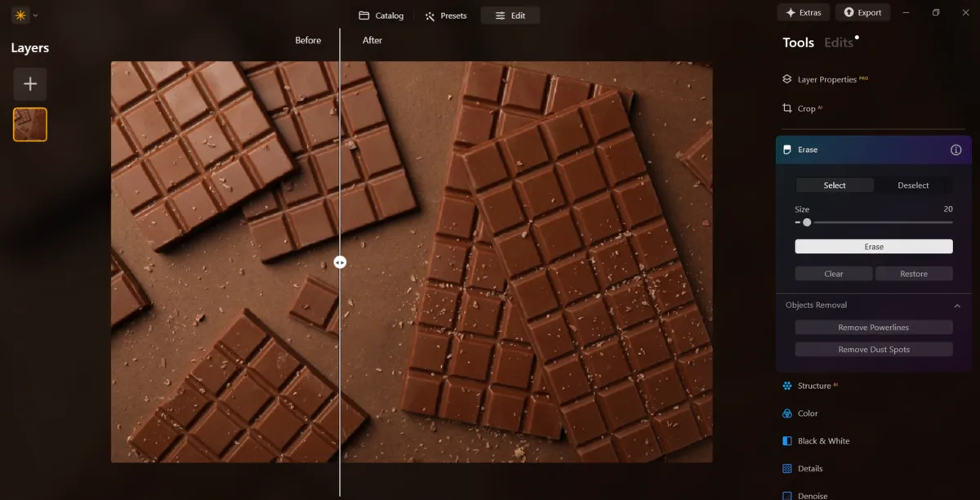Switch to the Edits panel
This screenshot has height=500, width=980.
coord(838,42)
